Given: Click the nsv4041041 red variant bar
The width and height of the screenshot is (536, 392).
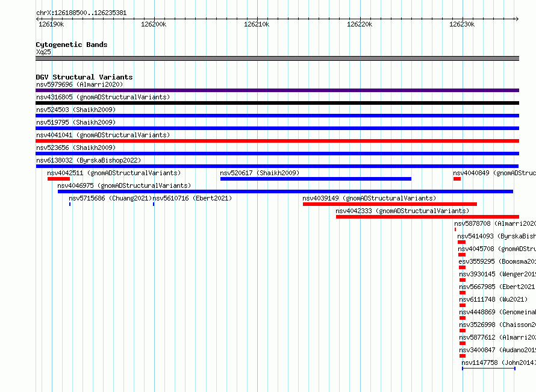Looking at the screenshot, I should [x=277, y=141].
